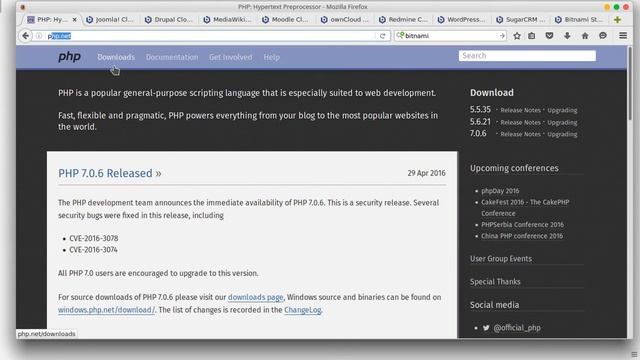Open windows.php.net/download/ link
The image size is (640, 360).
pos(107,310)
